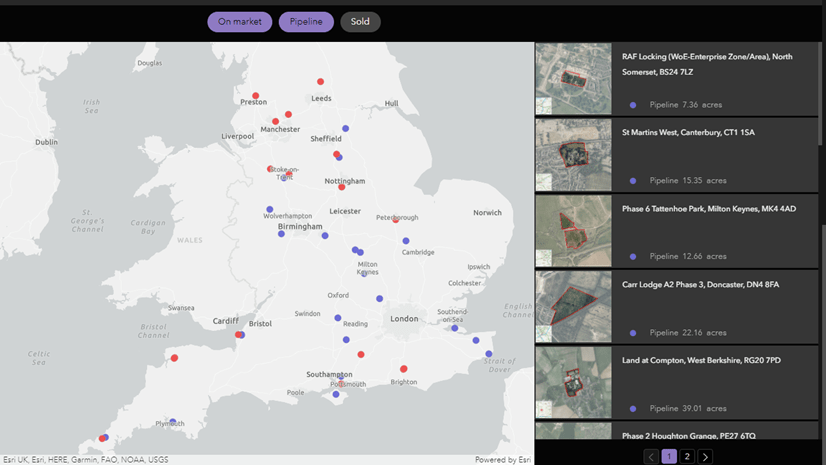This screenshot has width=826, height=465.
Task: Toggle the Pipeline filter
Action: [x=306, y=22]
